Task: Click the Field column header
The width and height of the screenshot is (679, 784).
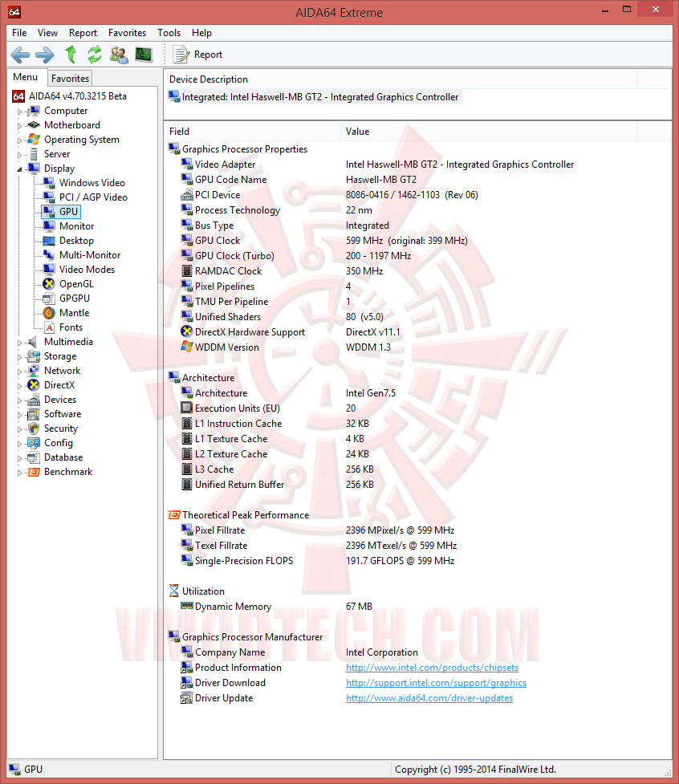Action: pyautogui.click(x=253, y=132)
